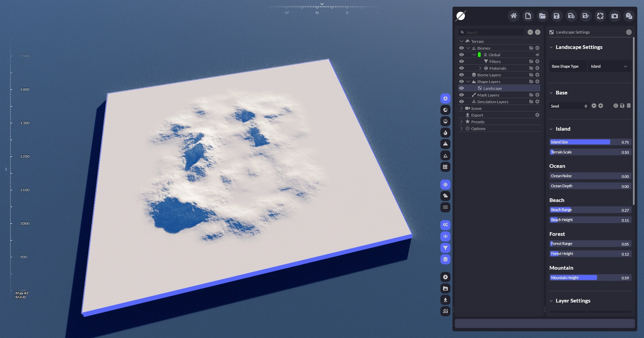Click the refresh arrows icon in toolbar
This screenshot has height=338, width=644.
pos(600,16)
